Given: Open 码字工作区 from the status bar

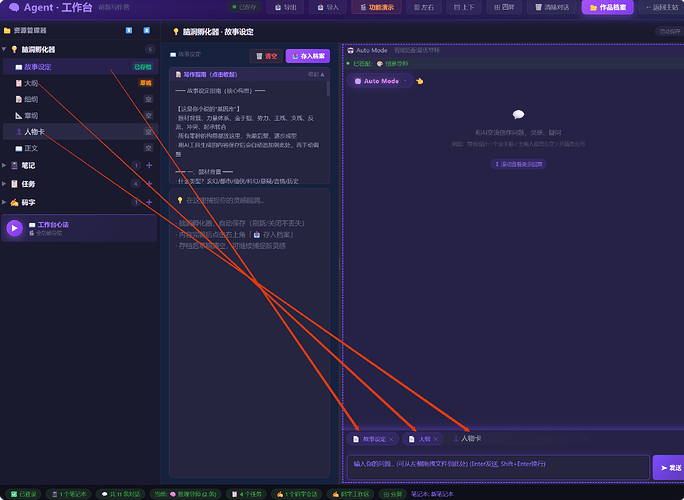Looking at the screenshot, I should [x=350, y=494].
